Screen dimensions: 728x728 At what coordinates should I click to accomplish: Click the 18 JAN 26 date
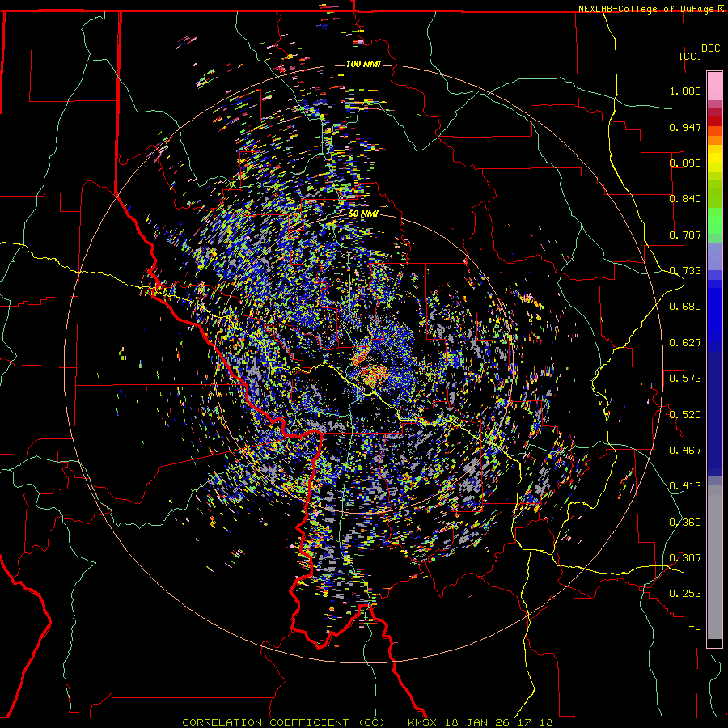click(x=476, y=722)
